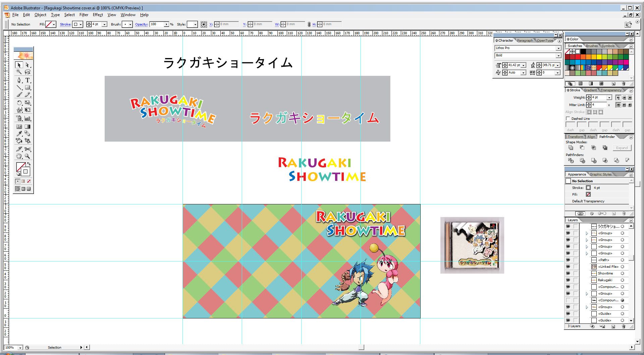Image resolution: width=644 pixels, height=355 pixels.
Task: Open the Style dropdown in control bar
Action: click(x=196, y=24)
